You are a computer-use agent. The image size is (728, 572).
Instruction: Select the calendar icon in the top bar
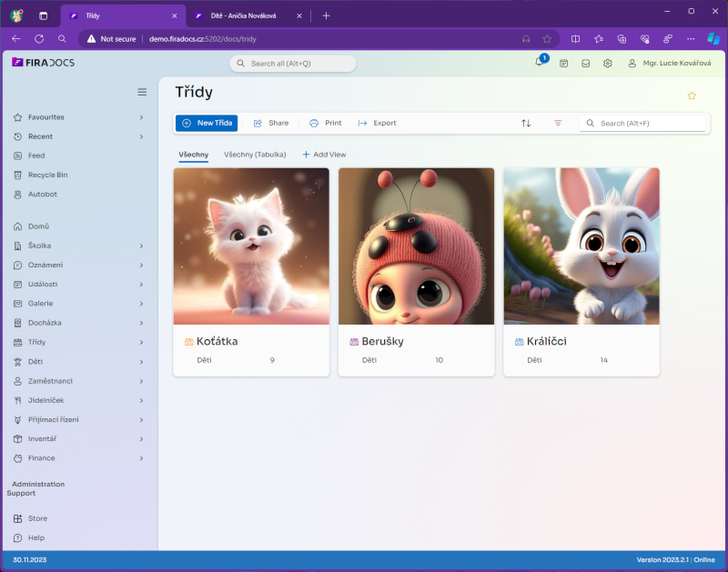pyautogui.click(x=562, y=62)
